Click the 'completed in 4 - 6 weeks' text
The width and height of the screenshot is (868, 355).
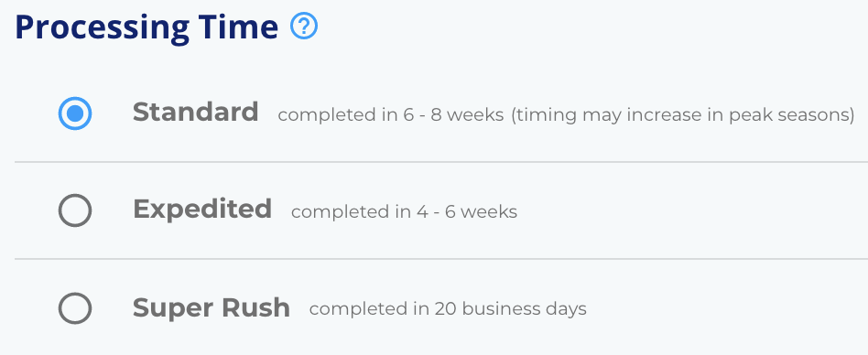coord(404,212)
